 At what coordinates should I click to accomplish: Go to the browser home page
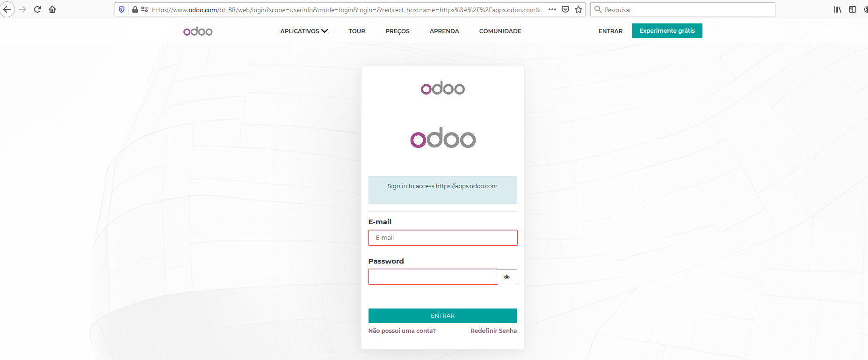(x=52, y=9)
